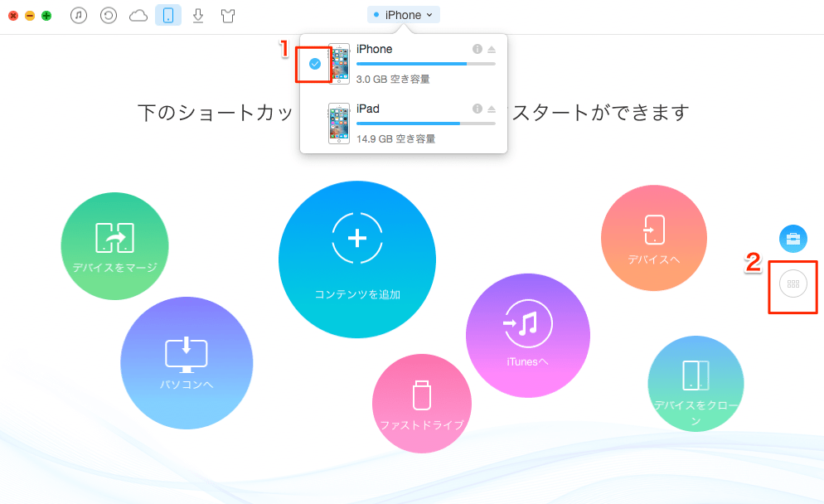Select the music note icon in the toolbar
The height and width of the screenshot is (504, 824).
[79, 15]
